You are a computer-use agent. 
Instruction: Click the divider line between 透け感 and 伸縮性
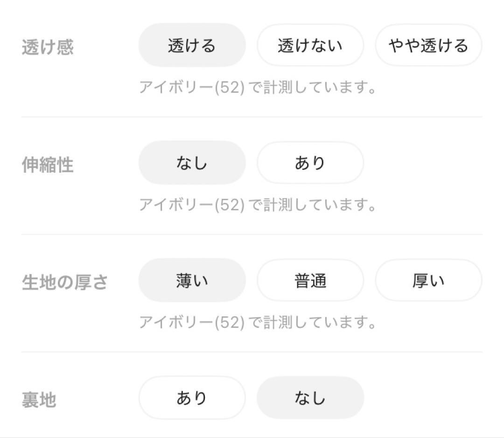pyautogui.click(x=252, y=117)
